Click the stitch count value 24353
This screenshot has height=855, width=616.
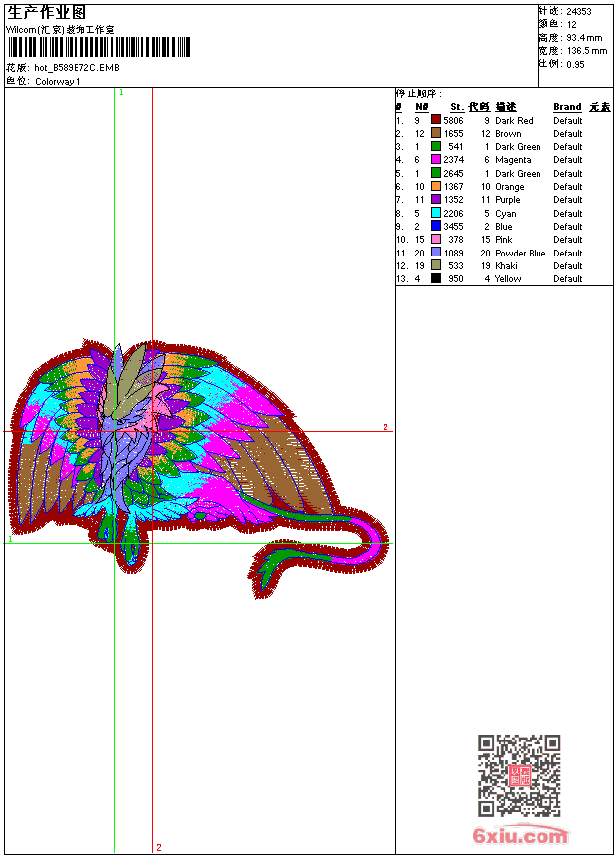click(x=579, y=12)
